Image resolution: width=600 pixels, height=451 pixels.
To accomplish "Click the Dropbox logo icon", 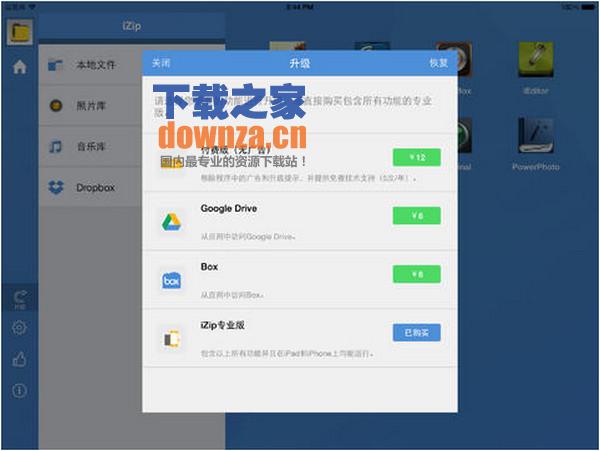I will point(56,187).
